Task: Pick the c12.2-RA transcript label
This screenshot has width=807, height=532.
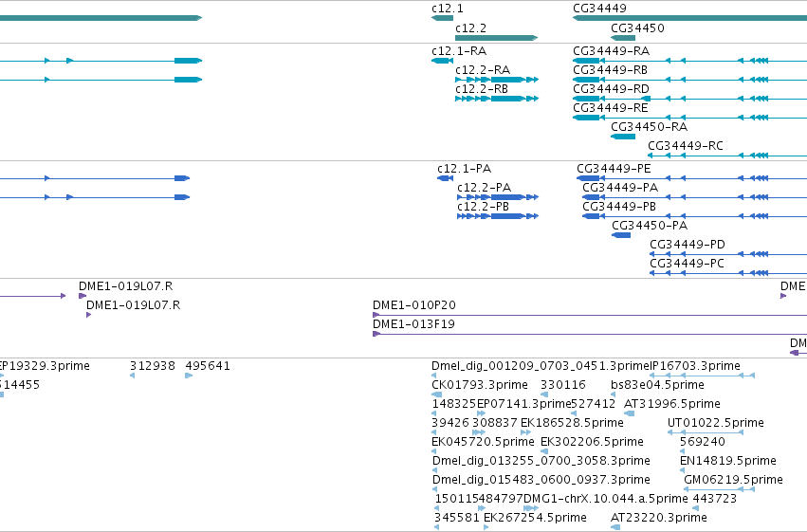Action: pos(483,70)
